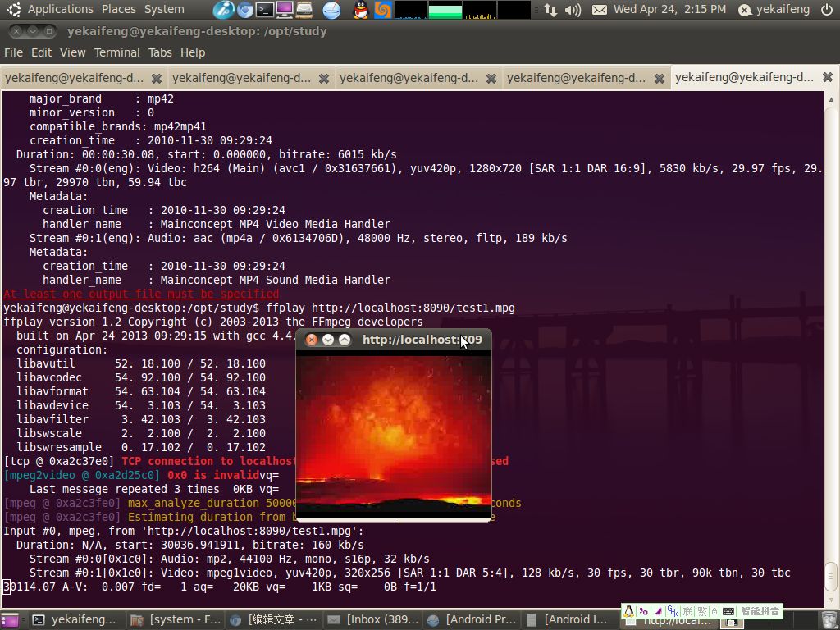Switch to the first terminal tab

click(x=75, y=78)
